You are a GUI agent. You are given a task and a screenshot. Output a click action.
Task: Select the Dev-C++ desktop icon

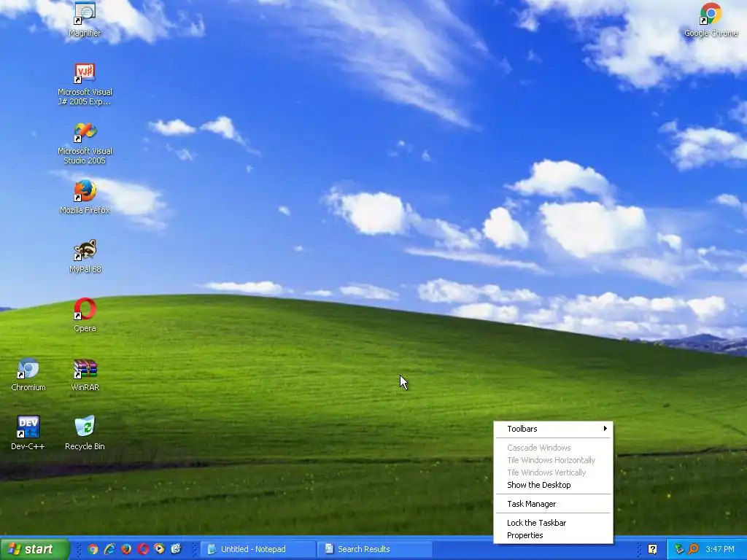click(x=28, y=433)
